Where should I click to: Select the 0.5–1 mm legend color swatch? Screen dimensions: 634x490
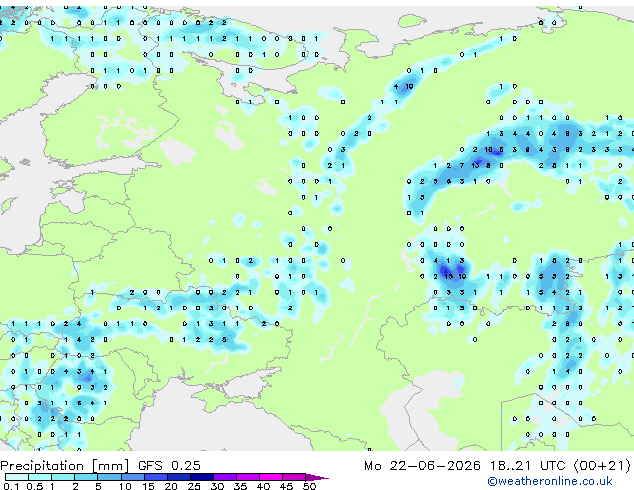40,477
